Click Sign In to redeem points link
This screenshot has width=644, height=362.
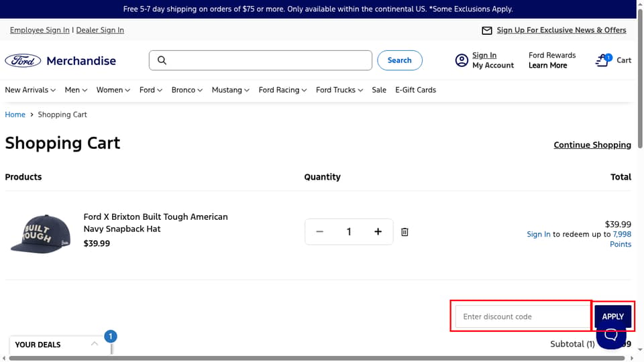(x=539, y=235)
